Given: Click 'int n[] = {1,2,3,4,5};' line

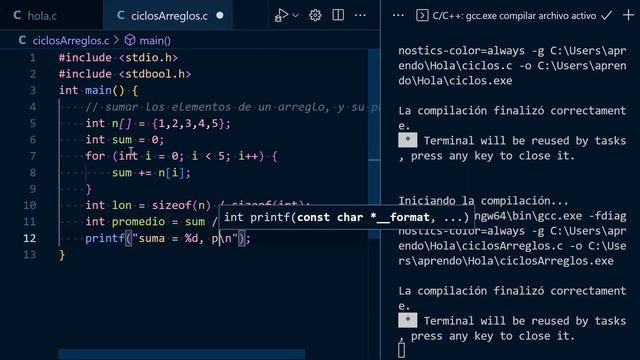Looking at the screenshot, I should tap(158, 123).
